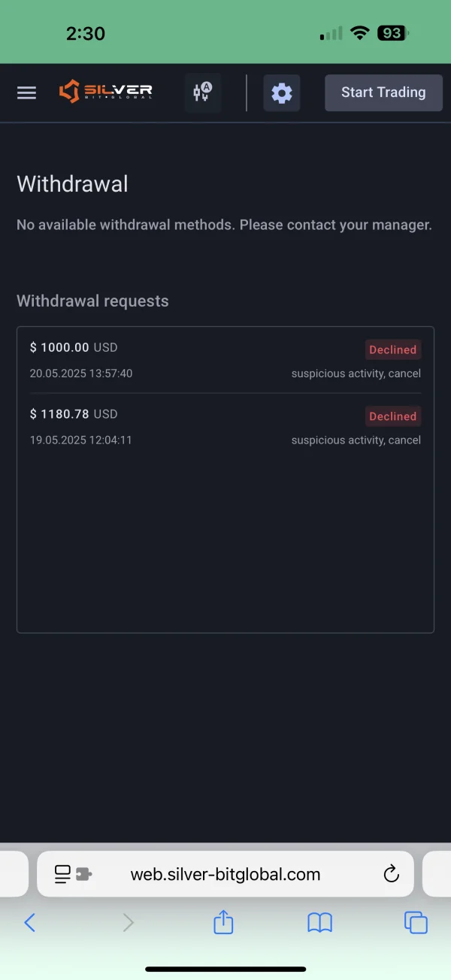Tap the battery indicator in status bar
Screen dimensions: 451x980
(393, 33)
